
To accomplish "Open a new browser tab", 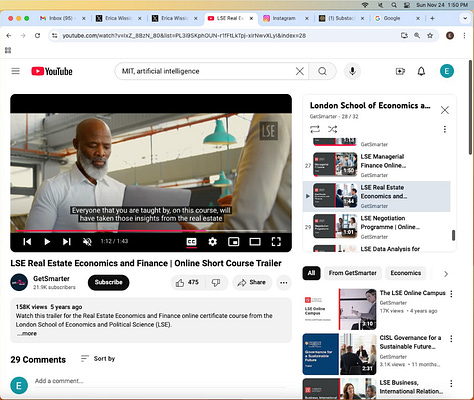I will click(432, 18).
